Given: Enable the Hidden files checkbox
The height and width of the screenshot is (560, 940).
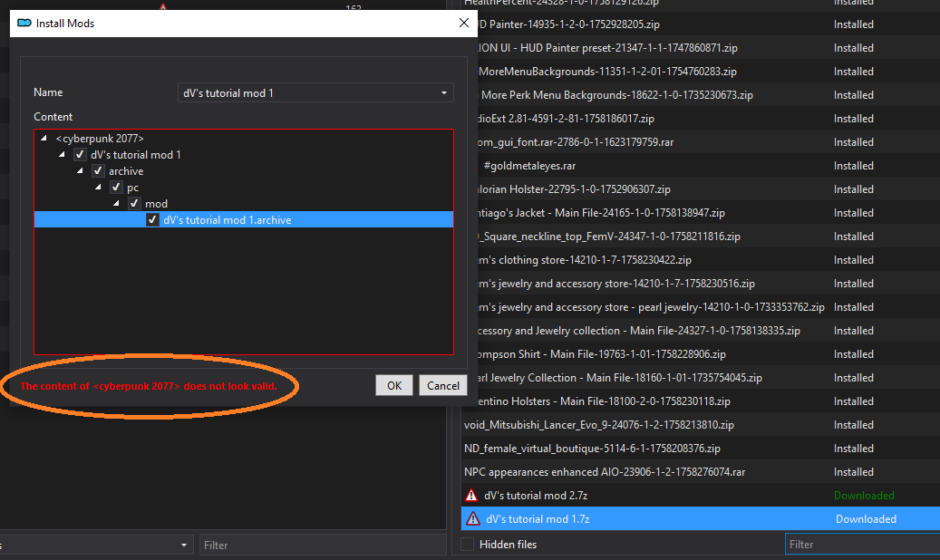Looking at the screenshot, I should (x=468, y=545).
